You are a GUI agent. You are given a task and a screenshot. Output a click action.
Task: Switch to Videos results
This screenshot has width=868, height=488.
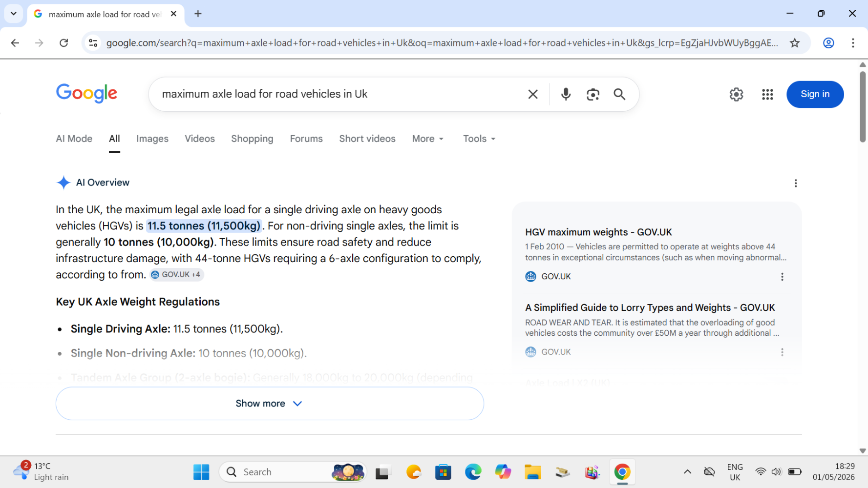point(200,139)
